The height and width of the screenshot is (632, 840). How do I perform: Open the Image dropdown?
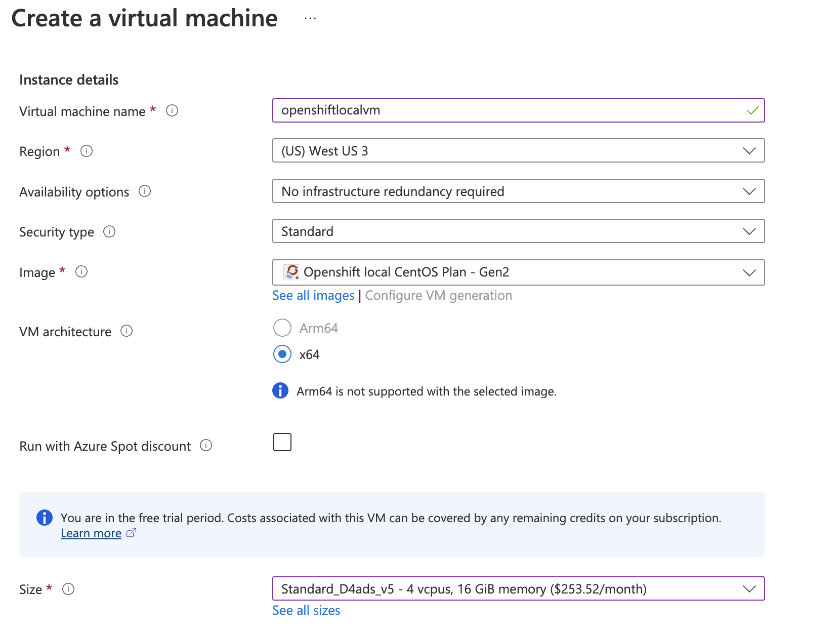518,272
